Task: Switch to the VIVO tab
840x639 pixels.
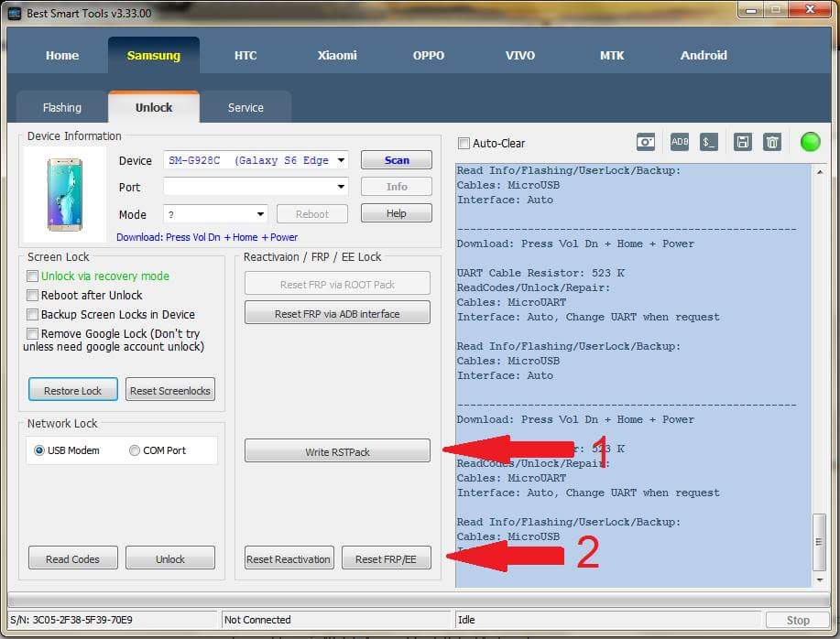Action: point(520,55)
